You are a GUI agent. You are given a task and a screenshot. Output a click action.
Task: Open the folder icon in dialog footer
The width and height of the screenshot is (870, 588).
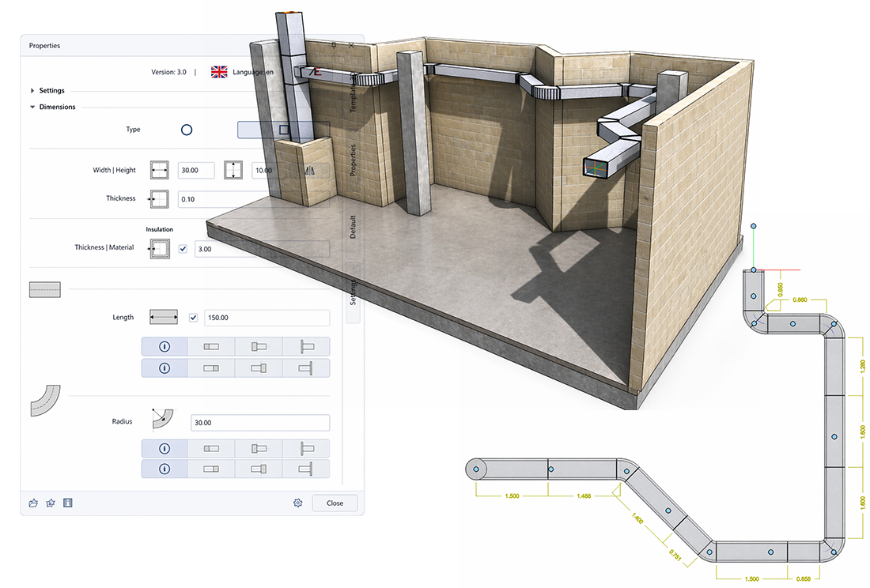tap(33, 503)
